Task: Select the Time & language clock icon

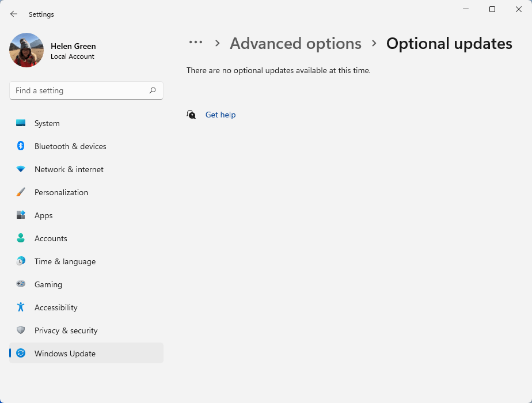Action: click(x=21, y=261)
